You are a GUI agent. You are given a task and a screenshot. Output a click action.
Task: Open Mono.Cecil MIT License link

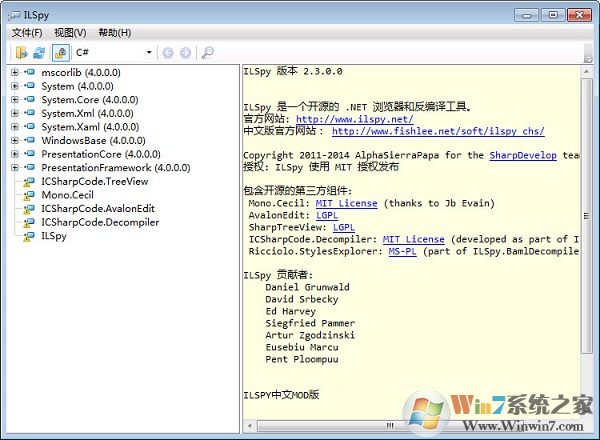point(346,203)
